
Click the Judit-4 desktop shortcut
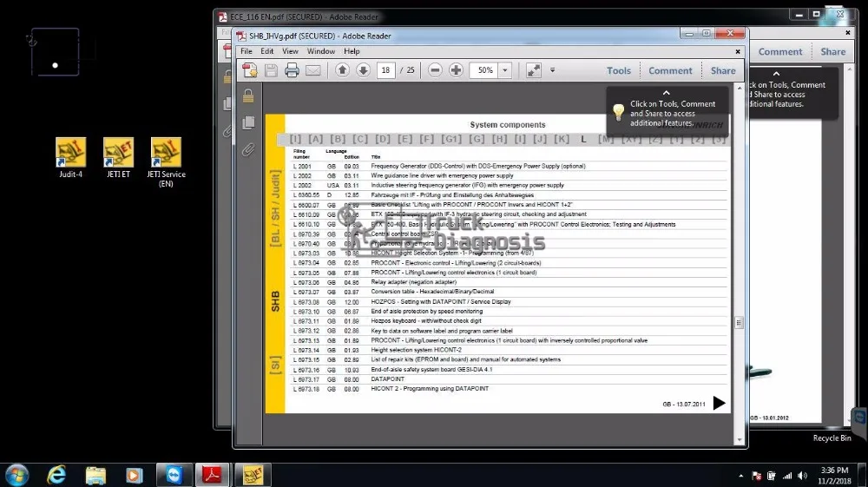coord(71,158)
